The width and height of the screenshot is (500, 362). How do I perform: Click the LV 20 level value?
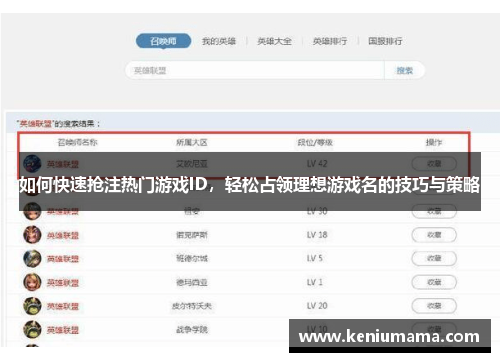click(x=317, y=305)
